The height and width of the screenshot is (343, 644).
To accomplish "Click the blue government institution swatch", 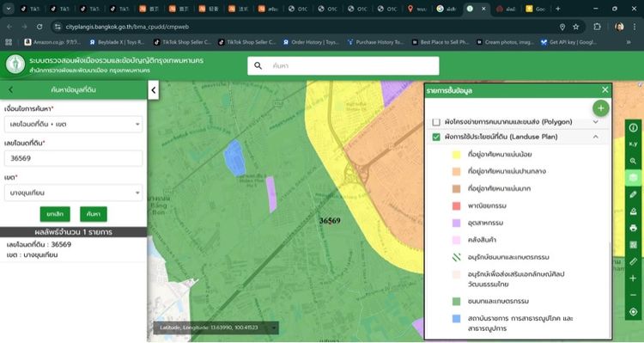I will 456,318.
